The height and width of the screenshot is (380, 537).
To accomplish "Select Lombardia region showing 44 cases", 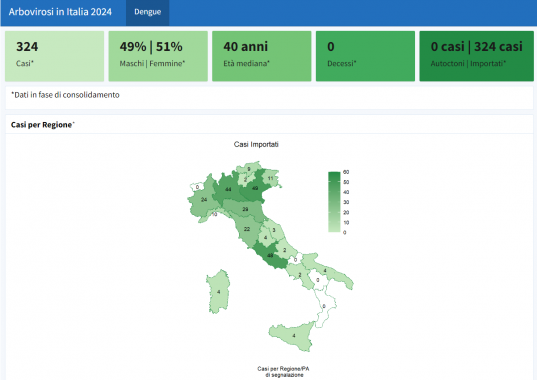I will pyautogui.click(x=228, y=189).
